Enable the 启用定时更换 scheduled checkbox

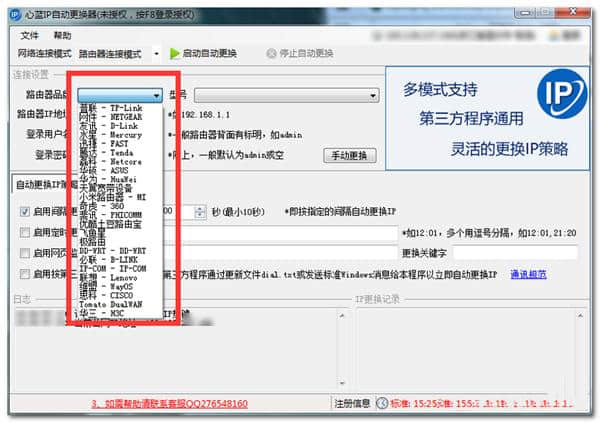point(25,232)
